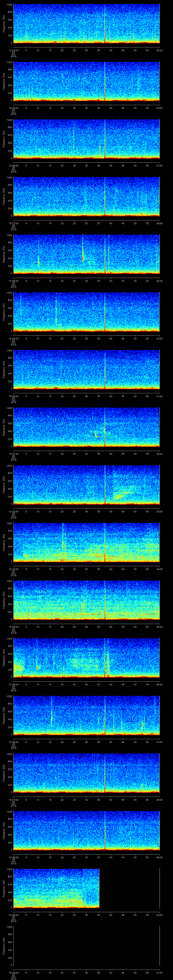Click the 15:34:00 start time label

coord(13,627)
